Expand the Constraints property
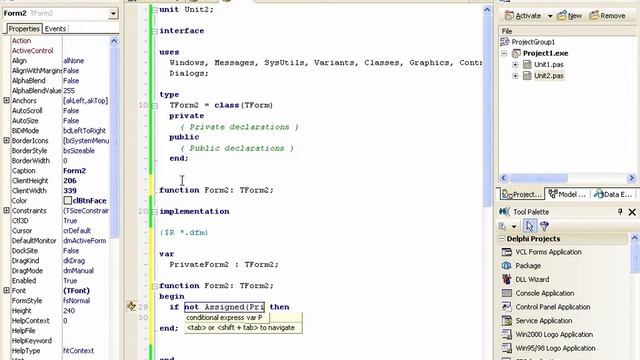Screen dimensions: 640x360 pos(7,211)
